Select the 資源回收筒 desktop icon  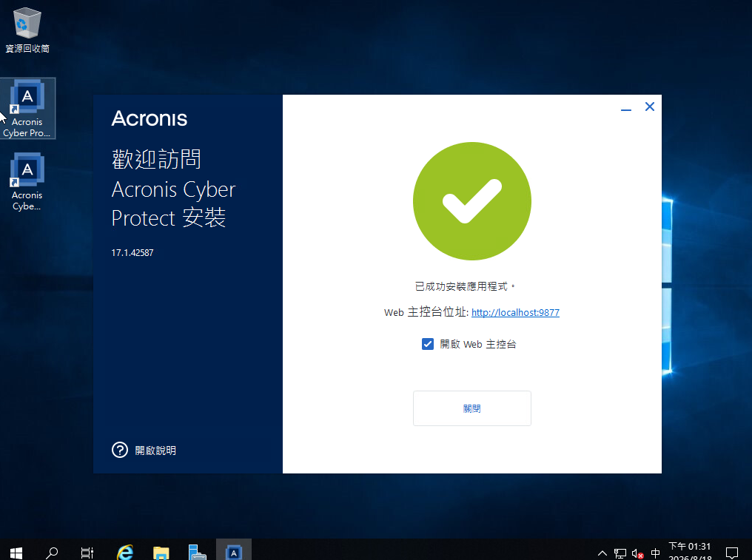(27, 30)
